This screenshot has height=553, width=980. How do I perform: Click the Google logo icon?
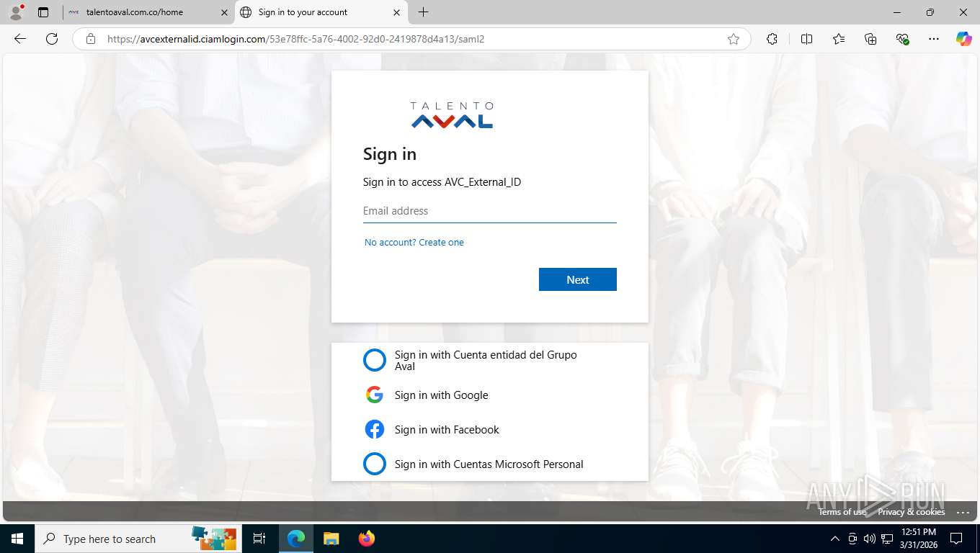pos(375,395)
